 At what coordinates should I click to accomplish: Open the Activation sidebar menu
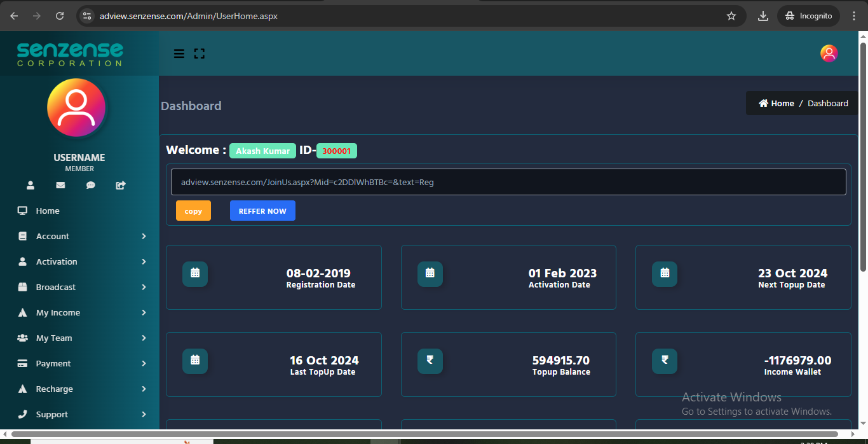79,261
